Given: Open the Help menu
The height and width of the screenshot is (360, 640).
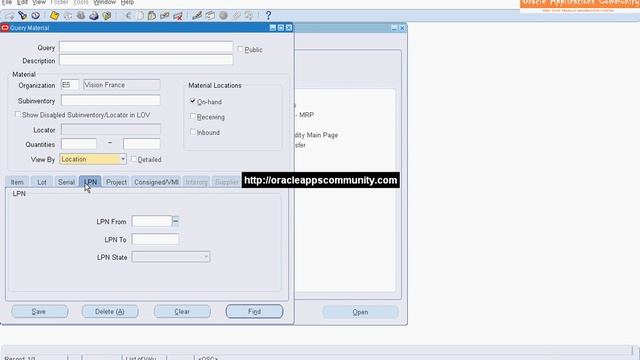Looking at the screenshot, I should tap(127, 2).
